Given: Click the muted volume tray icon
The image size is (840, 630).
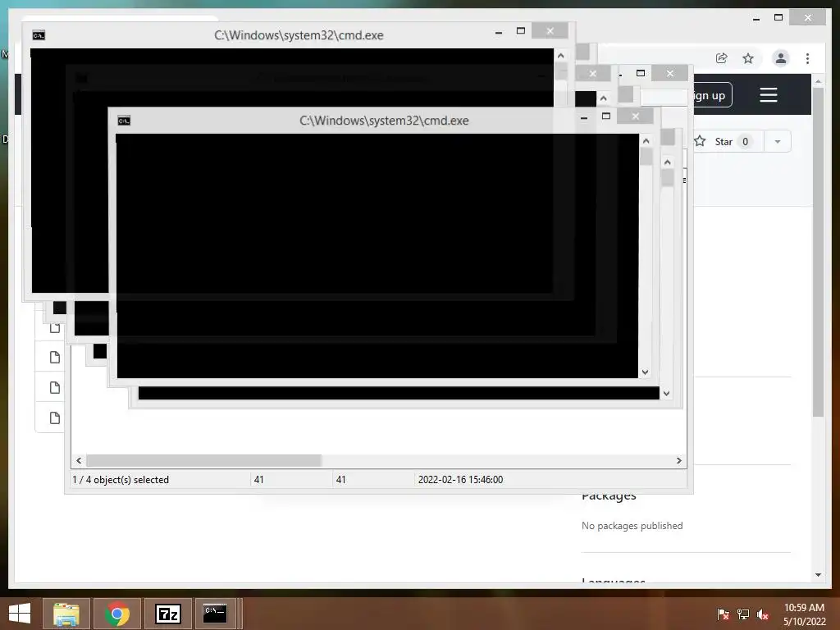Looking at the screenshot, I should pyautogui.click(x=763, y=614).
